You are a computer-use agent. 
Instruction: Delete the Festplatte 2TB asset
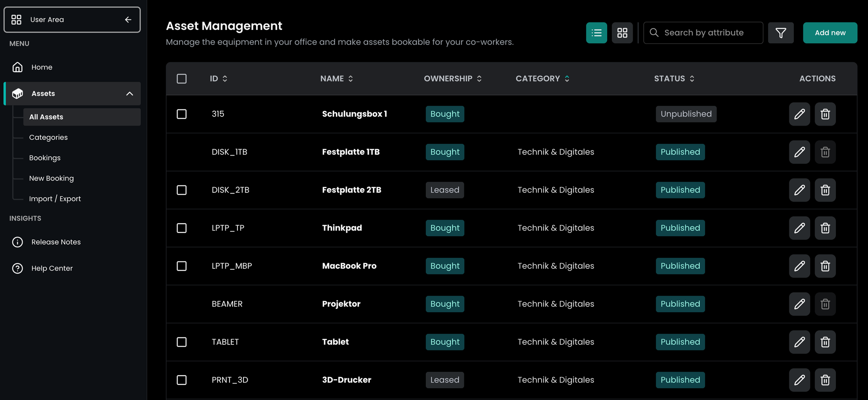pos(825,190)
